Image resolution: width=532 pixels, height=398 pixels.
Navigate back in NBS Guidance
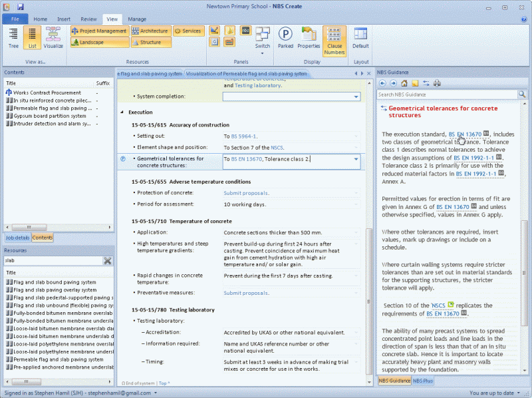click(381, 83)
